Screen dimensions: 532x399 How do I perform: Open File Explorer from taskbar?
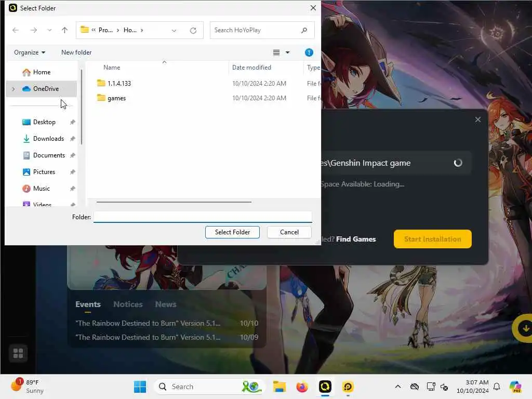pyautogui.click(x=280, y=387)
